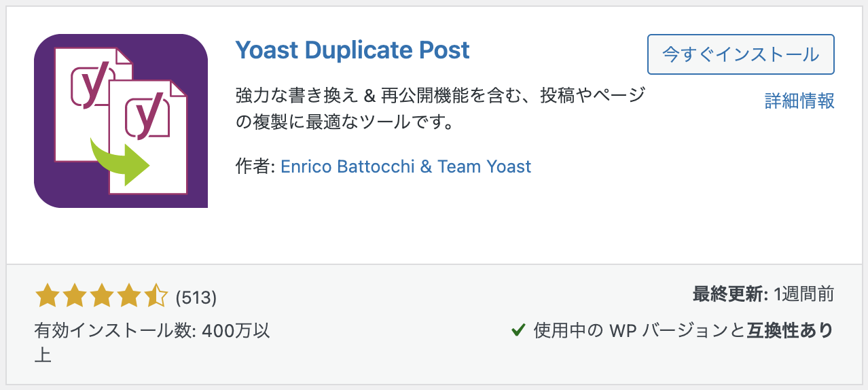Click the half-filled fifth rating star
The image size is (868, 390).
pyautogui.click(x=155, y=297)
